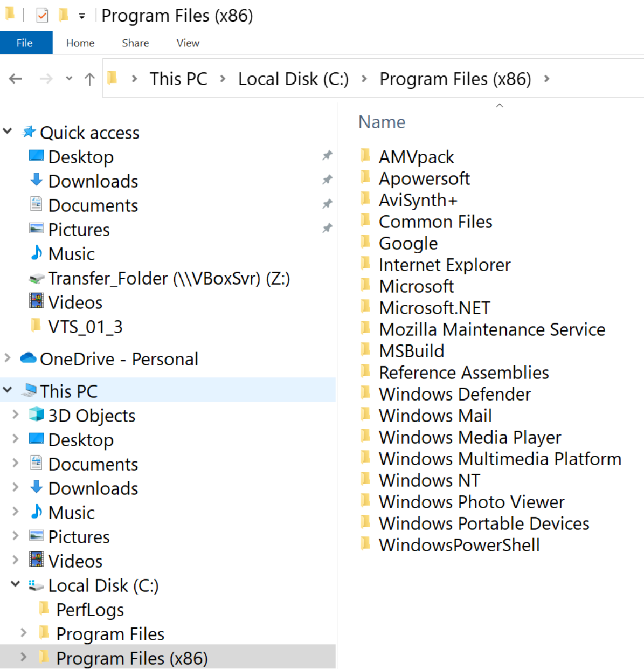Click the Local Disk (C:) drive icon in tree
The height and width of the screenshot is (669, 644).
[36, 585]
